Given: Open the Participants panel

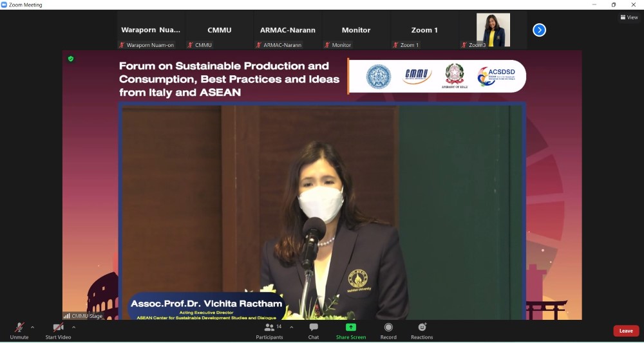Looking at the screenshot, I should coord(269,329).
